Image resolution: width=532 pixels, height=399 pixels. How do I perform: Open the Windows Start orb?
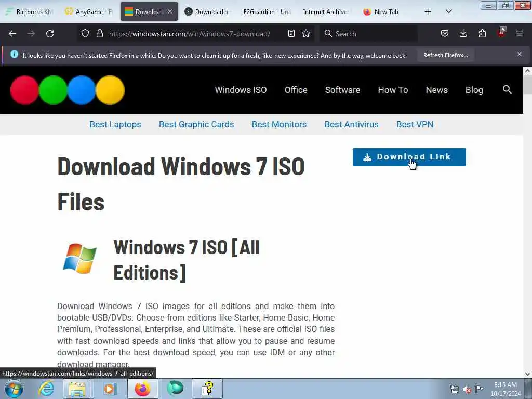(x=14, y=389)
